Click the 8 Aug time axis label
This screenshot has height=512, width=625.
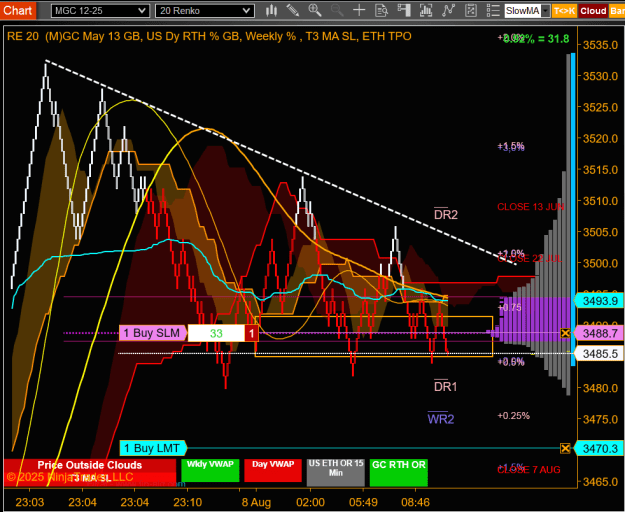click(256, 502)
